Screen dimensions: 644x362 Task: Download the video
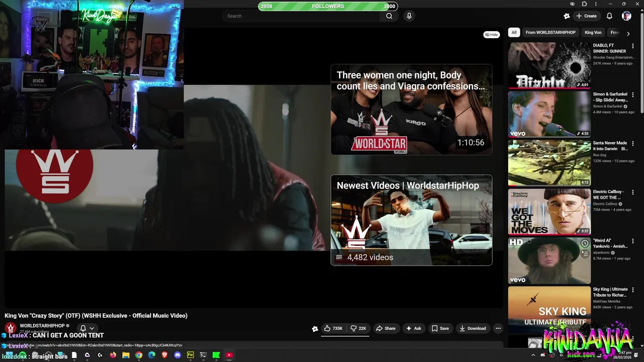point(473,328)
